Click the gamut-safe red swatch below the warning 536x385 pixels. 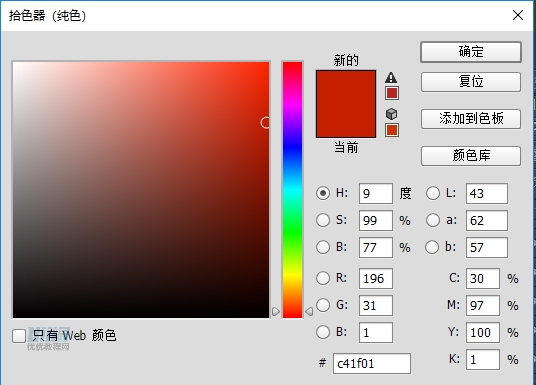[x=392, y=93]
